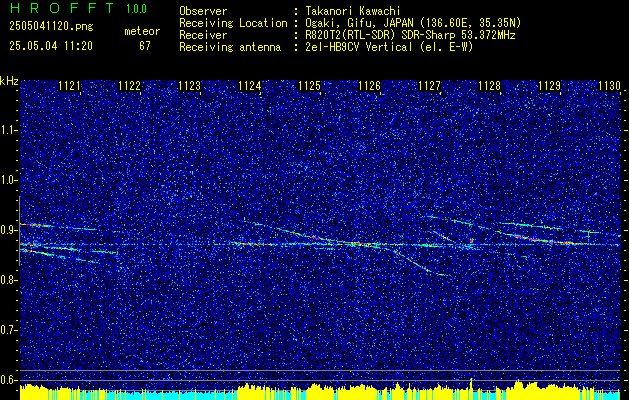Screen dimensions: 629x400
Task: Click time marker 1127
Action: (x=429, y=86)
